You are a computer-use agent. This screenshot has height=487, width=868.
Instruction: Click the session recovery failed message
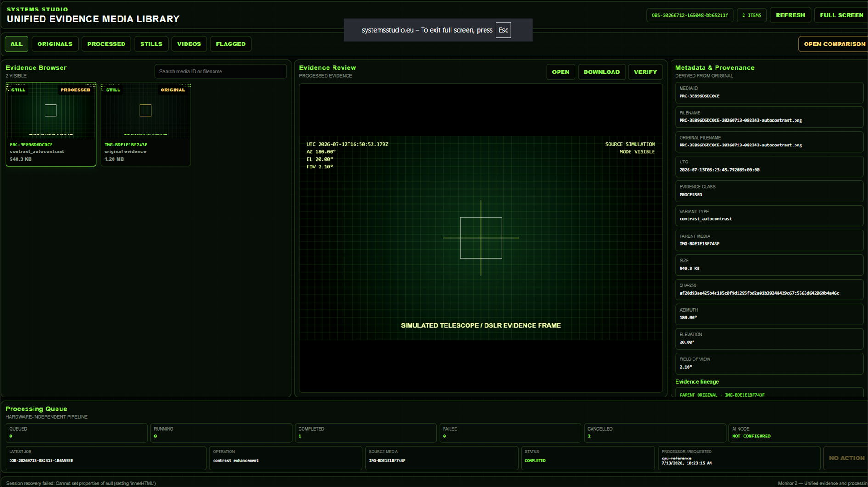point(81,483)
